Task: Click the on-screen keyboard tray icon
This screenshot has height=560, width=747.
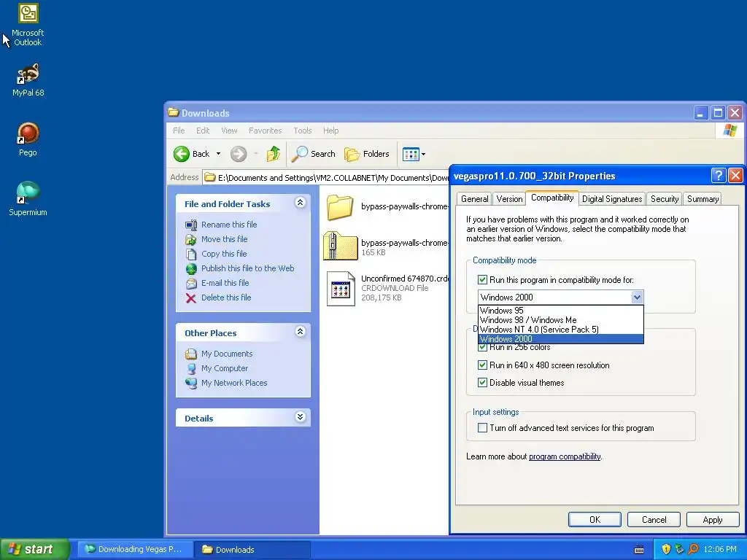Action: click(639, 550)
